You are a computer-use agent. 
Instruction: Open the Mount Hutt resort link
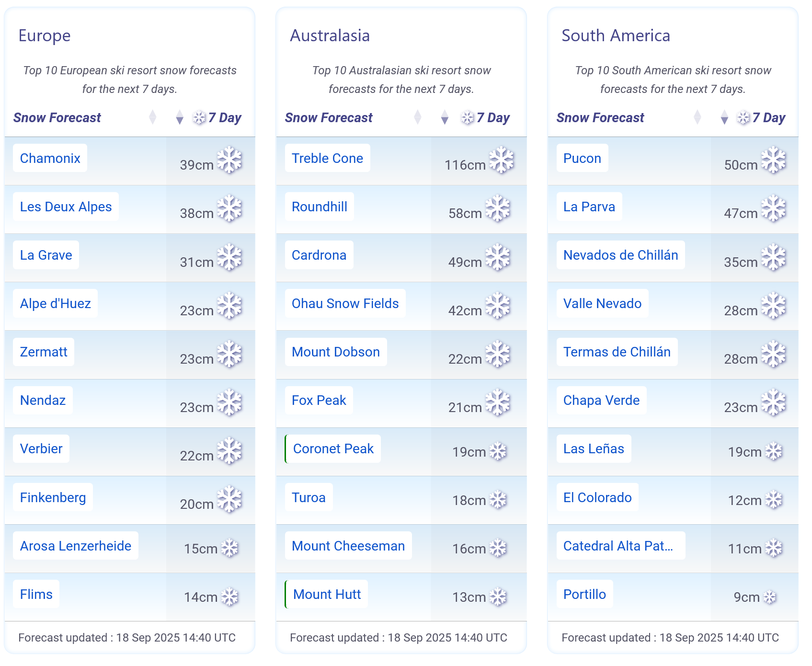pos(327,595)
